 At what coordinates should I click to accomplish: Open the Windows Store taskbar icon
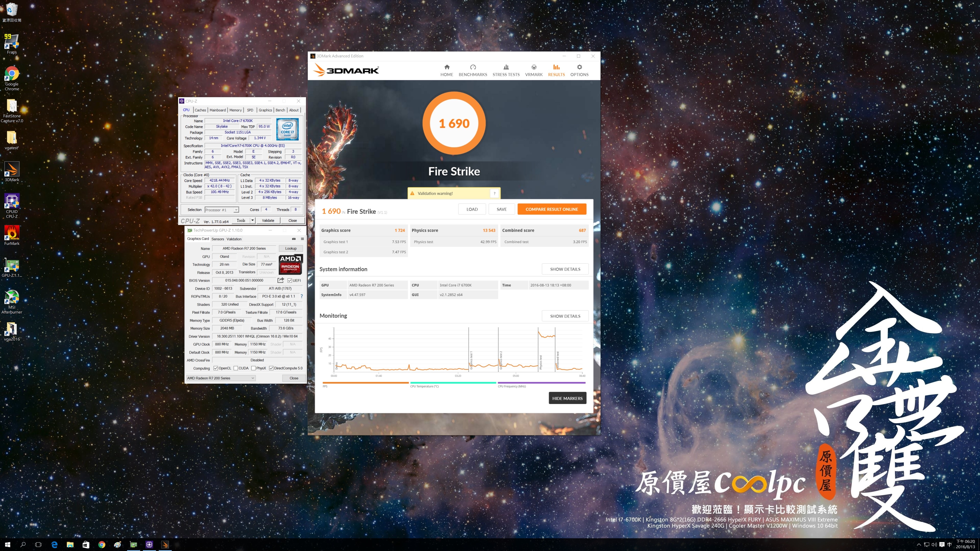pos(86,545)
